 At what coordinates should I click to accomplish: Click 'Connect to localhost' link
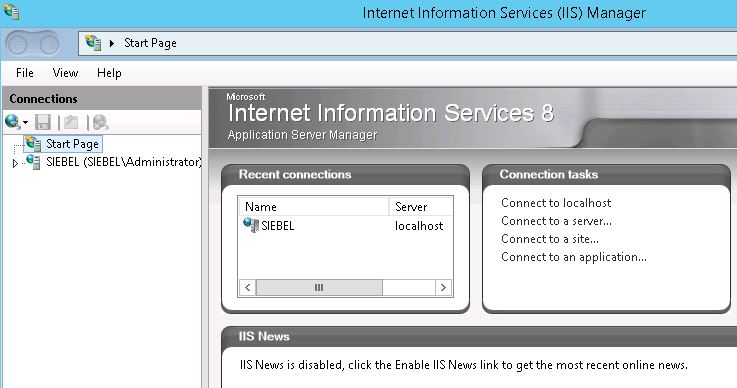556,203
